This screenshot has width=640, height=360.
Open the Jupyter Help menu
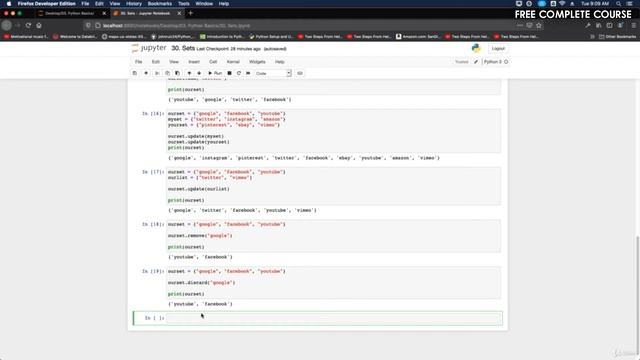[280, 62]
